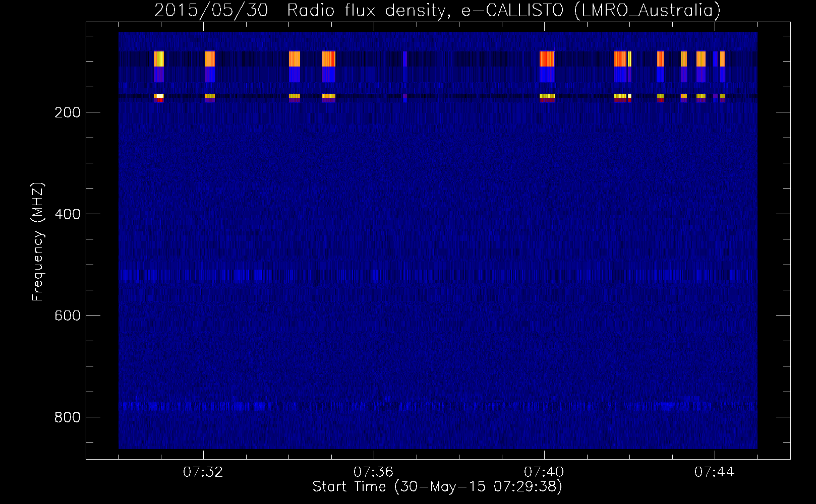Click the 400 frequency tick label
The image size is (816, 504).
tap(68, 214)
